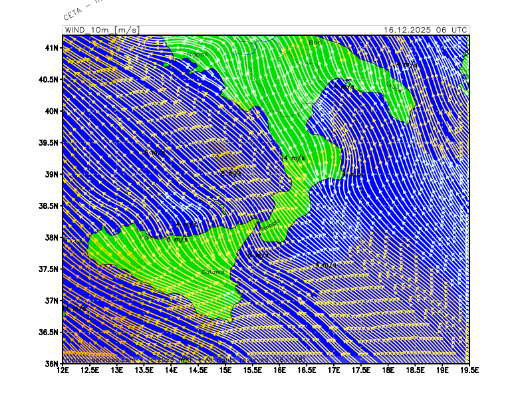Select the 15E longitude axis label
Image resolution: width=532 pixels, height=399 pixels.
225,370
